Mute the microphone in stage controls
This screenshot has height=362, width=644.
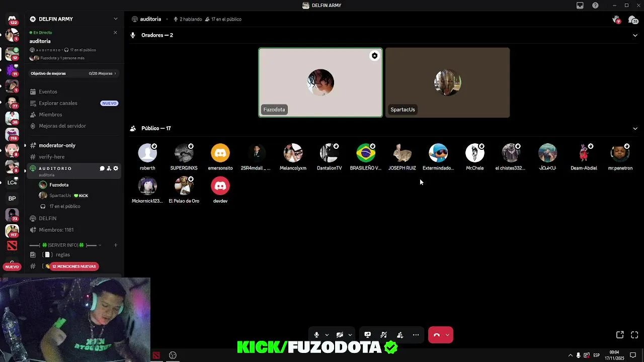click(x=316, y=335)
